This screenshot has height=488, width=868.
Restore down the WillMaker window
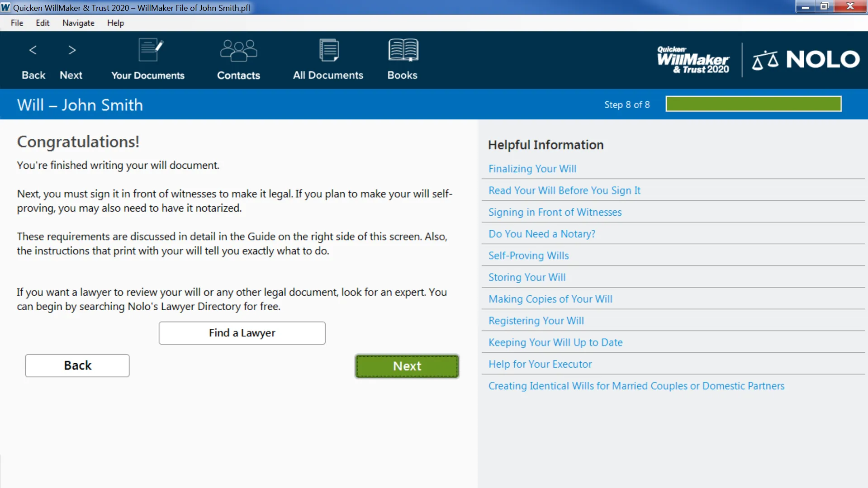(824, 6)
